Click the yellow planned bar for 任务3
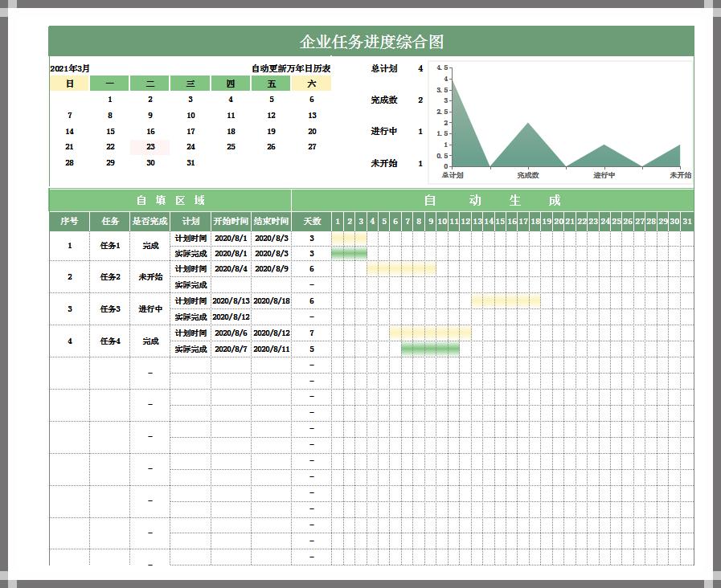 pyautogui.click(x=506, y=301)
